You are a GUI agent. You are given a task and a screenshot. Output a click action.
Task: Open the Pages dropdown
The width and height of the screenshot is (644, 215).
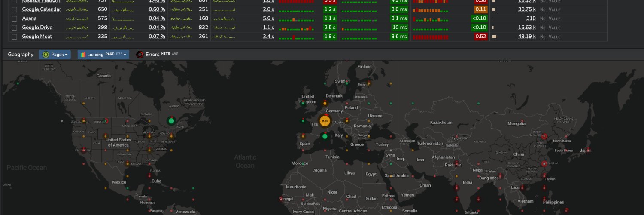pyautogui.click(x=55, y=55)
